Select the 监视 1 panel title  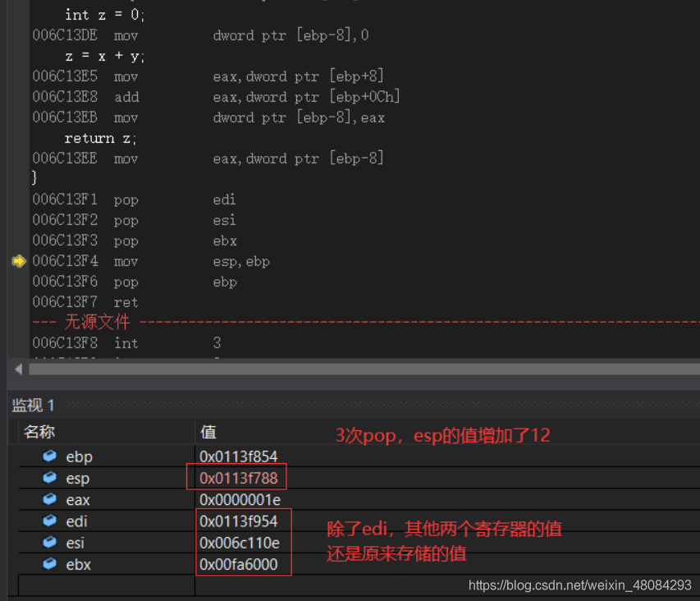click(x=33, y=405)
